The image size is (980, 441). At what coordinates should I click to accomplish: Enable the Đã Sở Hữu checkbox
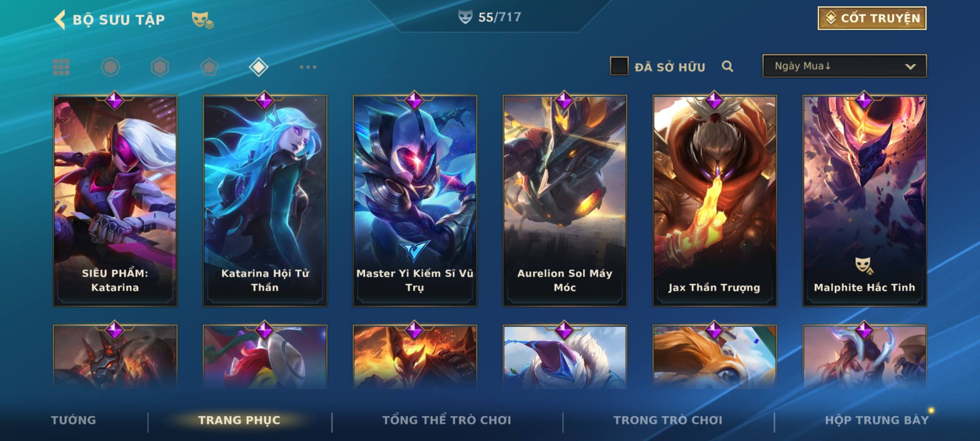[x=619, y=66]
